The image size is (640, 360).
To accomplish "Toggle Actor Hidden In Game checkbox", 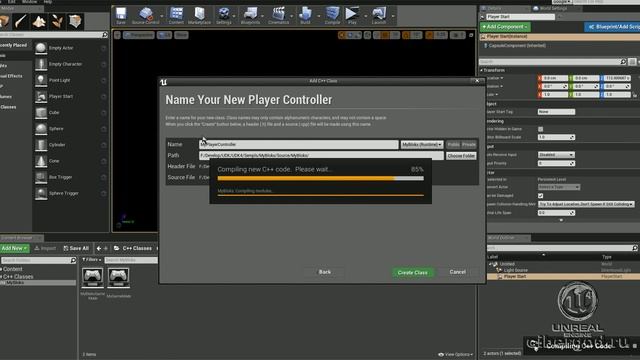I will tap(540, 129).
